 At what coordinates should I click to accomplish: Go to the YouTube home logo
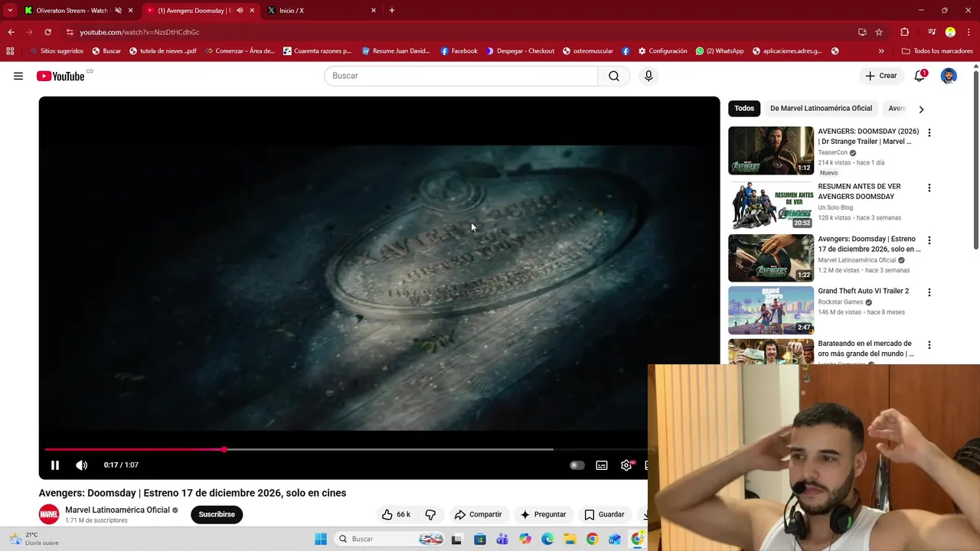click(x=60, y=76)
